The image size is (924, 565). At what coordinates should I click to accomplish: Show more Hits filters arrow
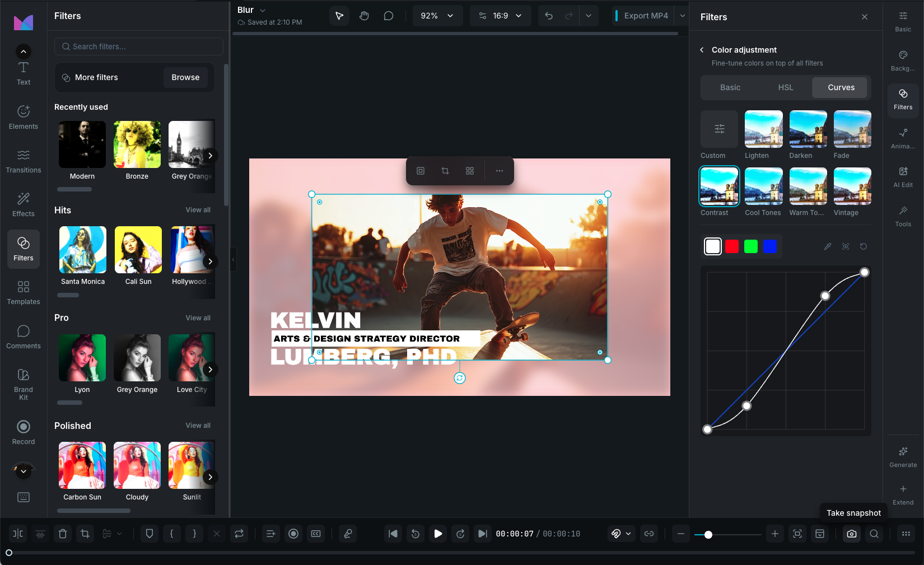pos(210,262)
